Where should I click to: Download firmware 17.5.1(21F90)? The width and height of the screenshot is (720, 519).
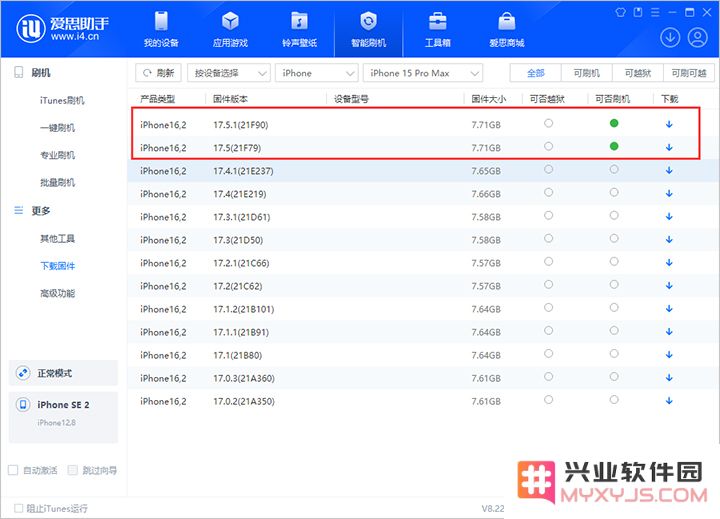pyautogui.click(x=669, y=124)
